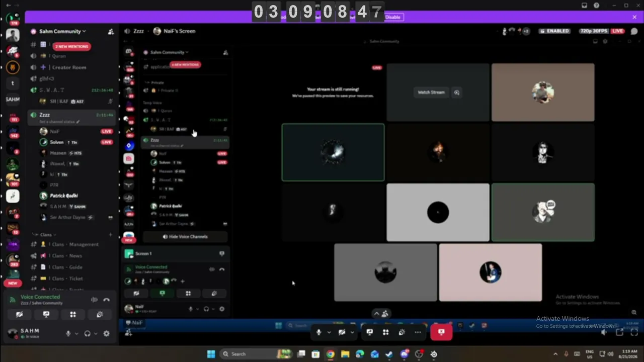
Task: Open Discord from the taskbar
Action: point(404,354)
